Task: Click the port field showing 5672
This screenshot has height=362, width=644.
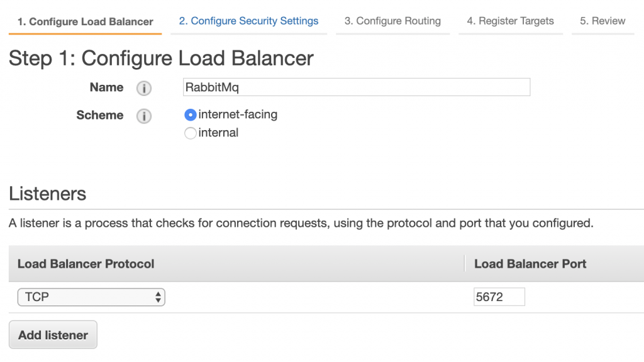Action: [x=499, y=297]
